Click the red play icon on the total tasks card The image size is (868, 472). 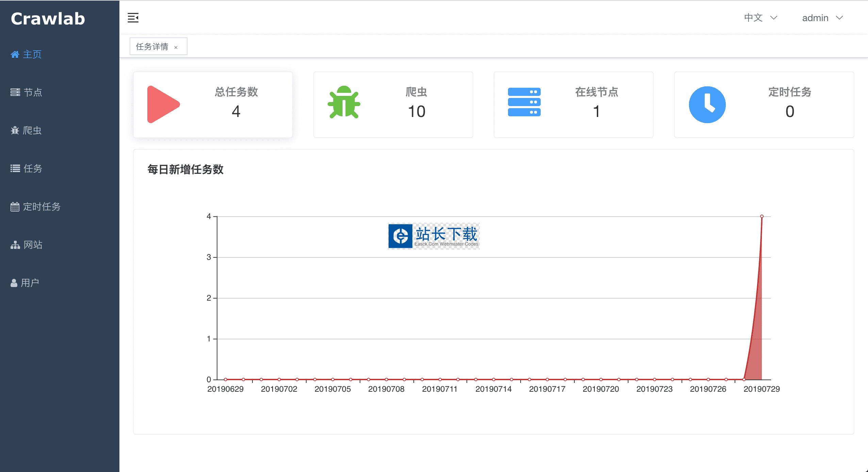click(x=163, y=104)
